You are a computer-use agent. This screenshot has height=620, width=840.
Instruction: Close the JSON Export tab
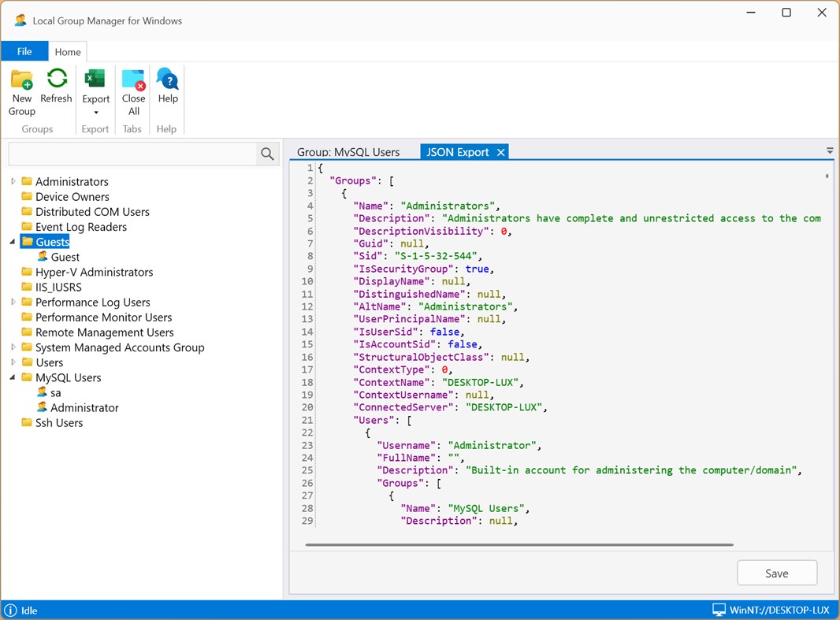point(500,153)
